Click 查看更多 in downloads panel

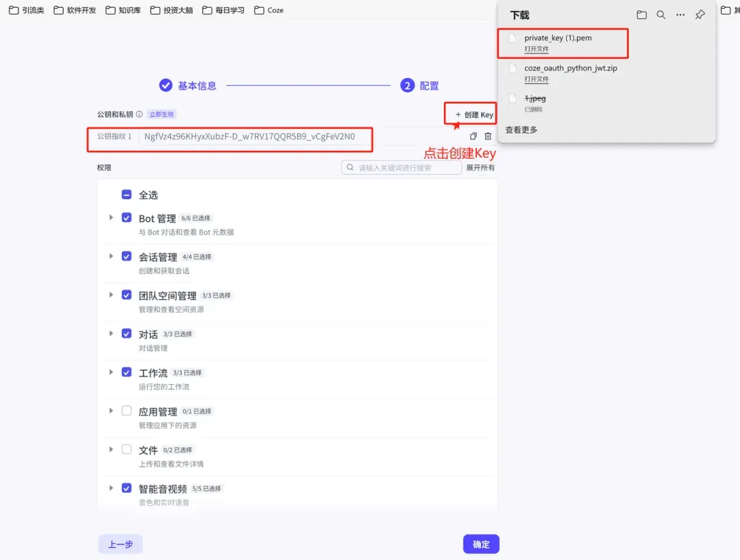coord(521,129)
